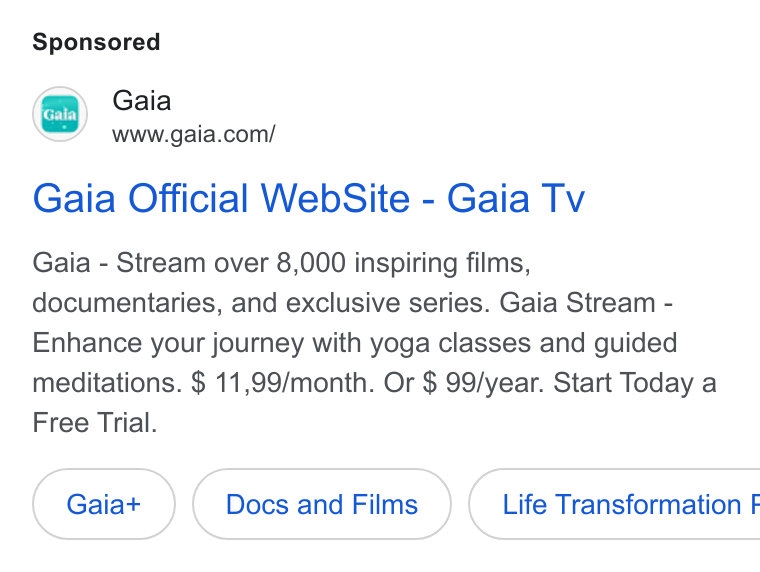The height and width of the screenshot is (572, 760).
Task: Click the teal Gaia logo icon
Action: tap(60, 114)
